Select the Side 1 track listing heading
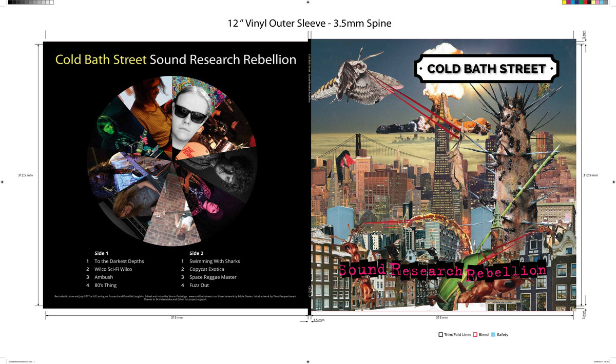This screenshot has width=616, height=364. tap(102, 253)
